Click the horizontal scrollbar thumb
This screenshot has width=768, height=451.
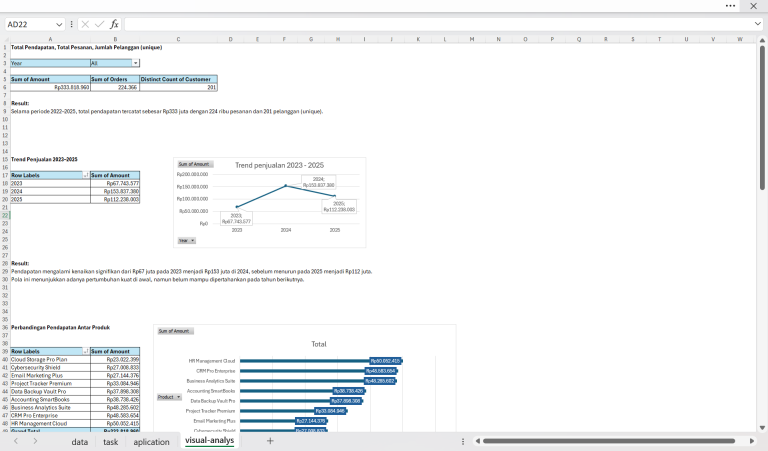click(x=609, y=441)
